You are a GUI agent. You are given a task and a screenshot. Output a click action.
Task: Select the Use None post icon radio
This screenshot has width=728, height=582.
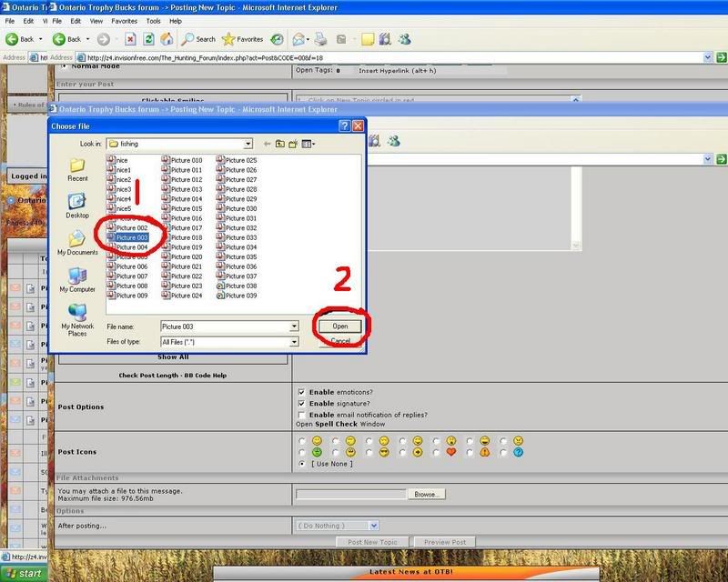click(302, 464)
